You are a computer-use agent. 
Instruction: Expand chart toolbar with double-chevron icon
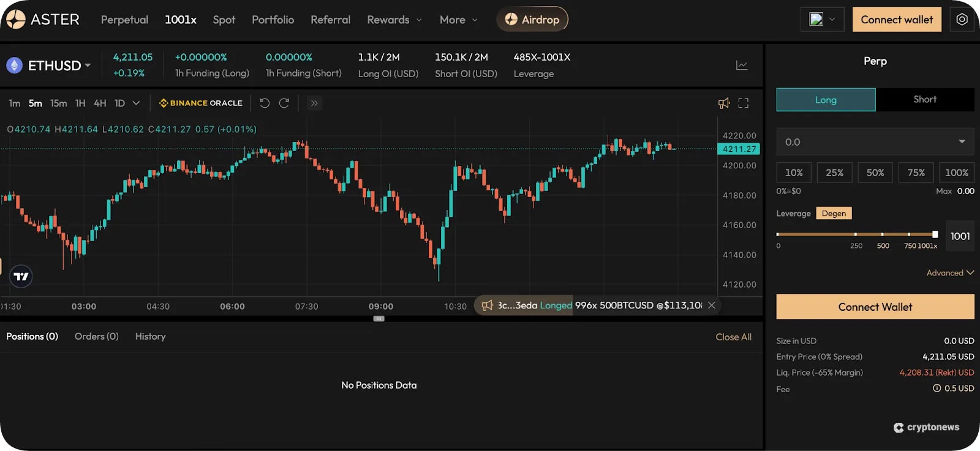314,103
